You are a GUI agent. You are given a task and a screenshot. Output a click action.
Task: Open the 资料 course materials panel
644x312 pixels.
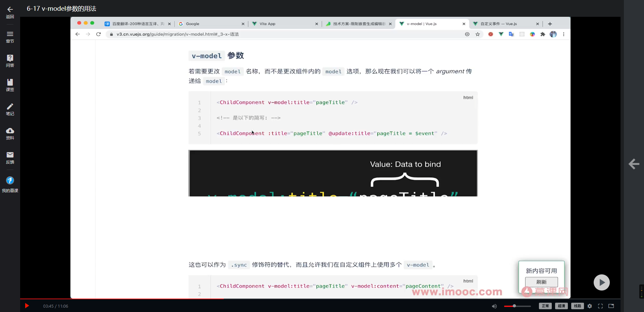click(10, 133)
